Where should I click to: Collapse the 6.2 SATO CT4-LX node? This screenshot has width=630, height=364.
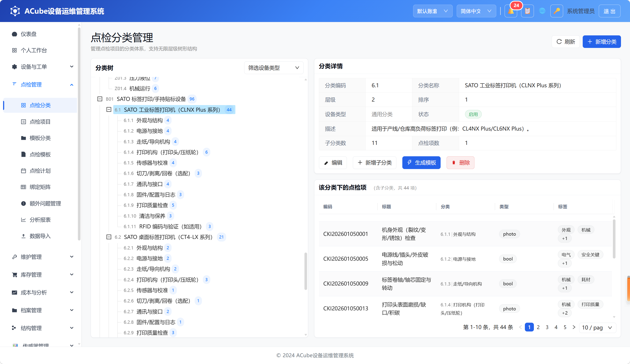point(109,237)
